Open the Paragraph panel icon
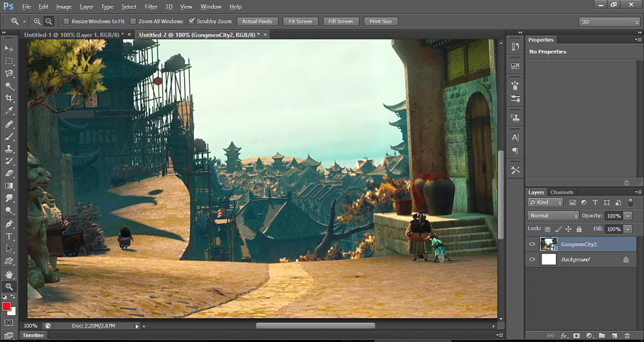The image size is (644, 342). pos(515,151)
